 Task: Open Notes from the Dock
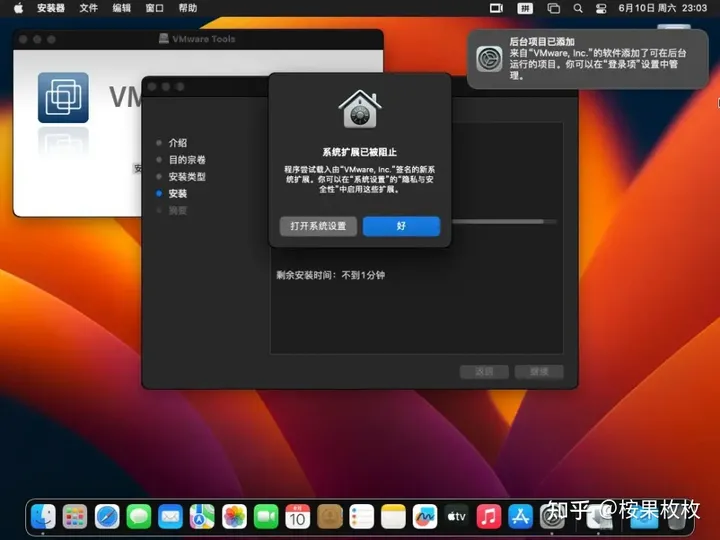click(x=393, y=517)
